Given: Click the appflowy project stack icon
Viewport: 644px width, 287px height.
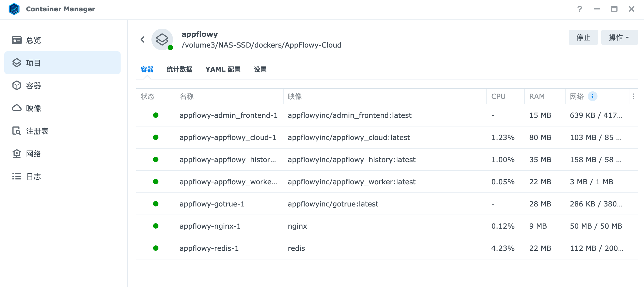Looking at the screenshot, I should [162, 39].
